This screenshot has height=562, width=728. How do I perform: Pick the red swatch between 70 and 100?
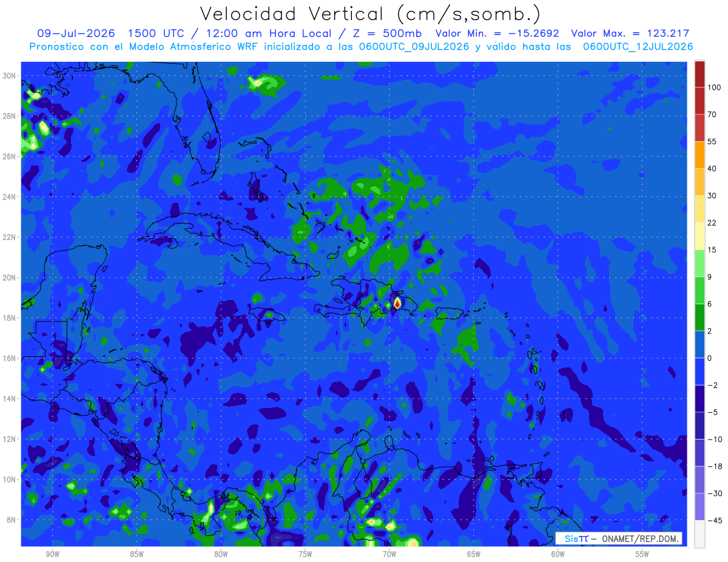699,101
